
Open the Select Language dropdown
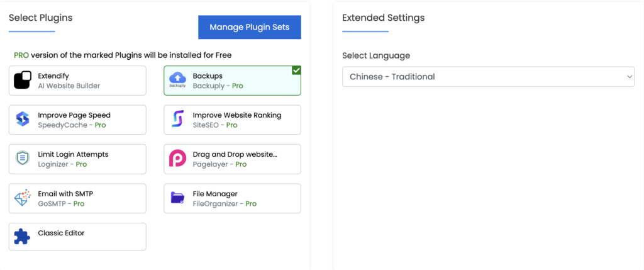coord(488,77)
